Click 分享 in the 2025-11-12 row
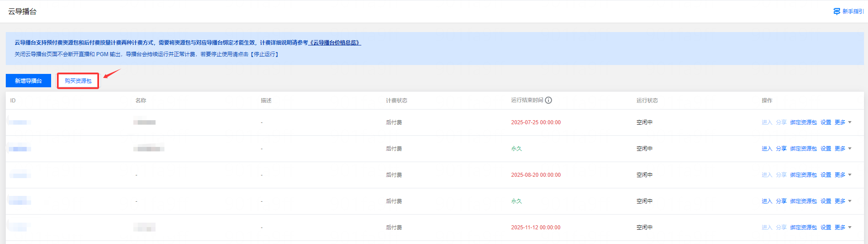This screenshot has height=244, width=868. click(x=781, y=228)
